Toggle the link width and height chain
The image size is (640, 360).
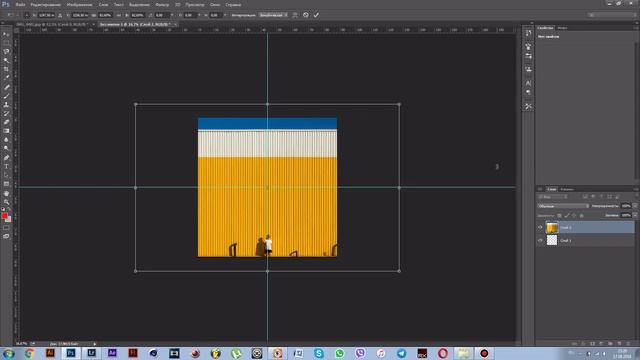(119, 15)
